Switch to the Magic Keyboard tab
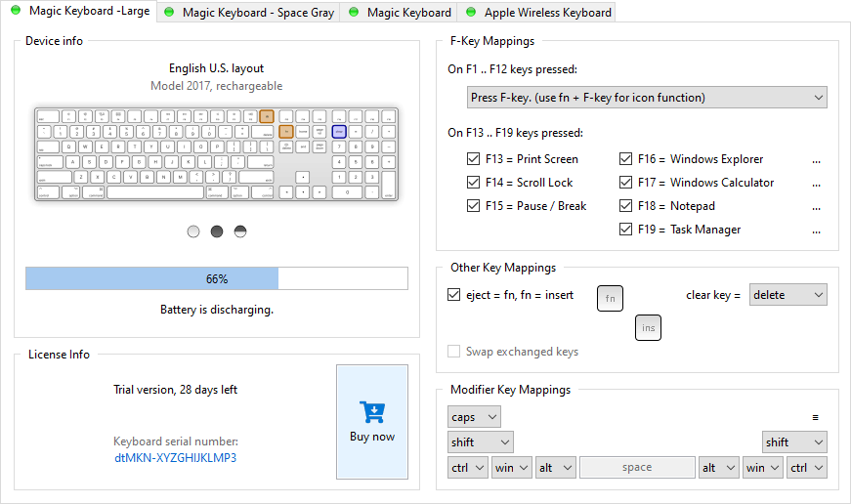The image size is (851, 504). point(399,12)
